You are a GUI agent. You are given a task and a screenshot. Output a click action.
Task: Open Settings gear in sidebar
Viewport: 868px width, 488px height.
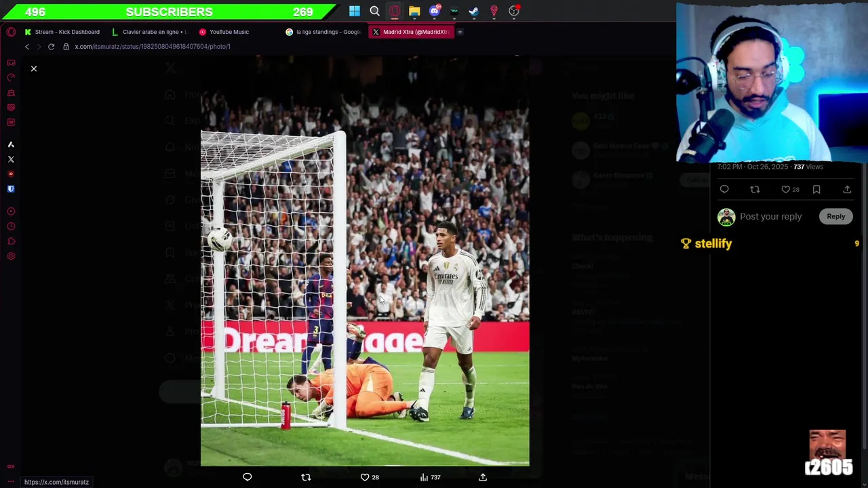[11, 256]
